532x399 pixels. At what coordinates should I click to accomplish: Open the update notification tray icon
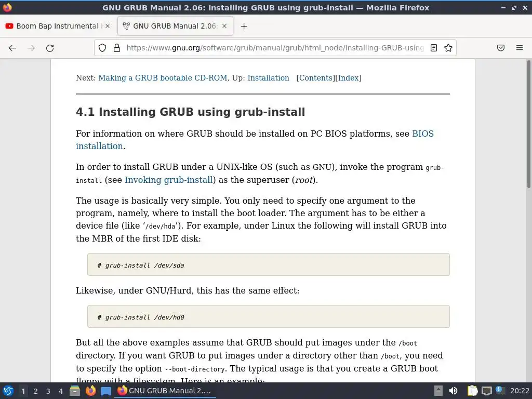click(500, 390)
